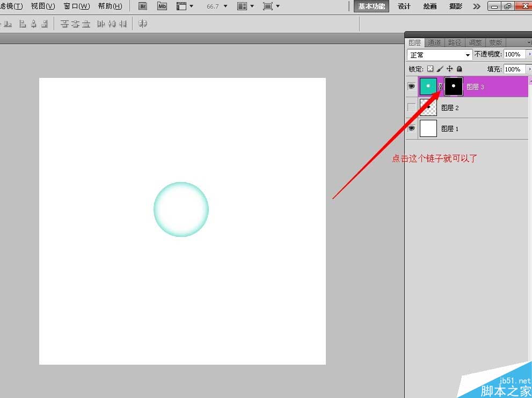The image size is (532, 398).
Task: Launch Adobe Bridge via the Br icon
Action: [143, 6]
